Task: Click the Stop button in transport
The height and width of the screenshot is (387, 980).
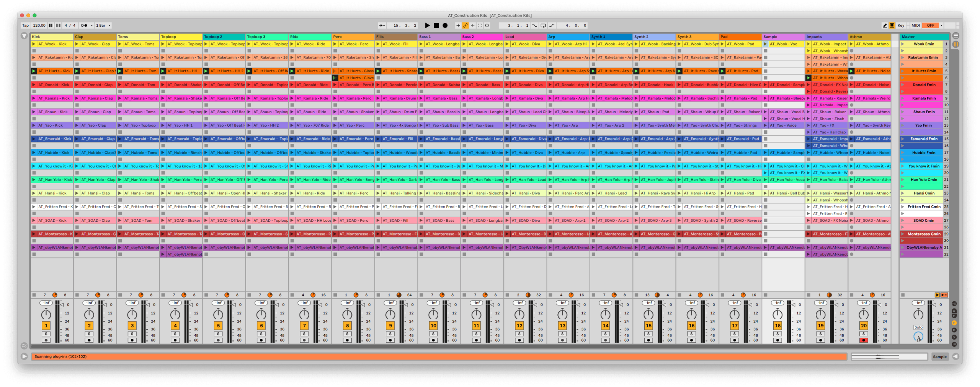Action: [436, 26]
